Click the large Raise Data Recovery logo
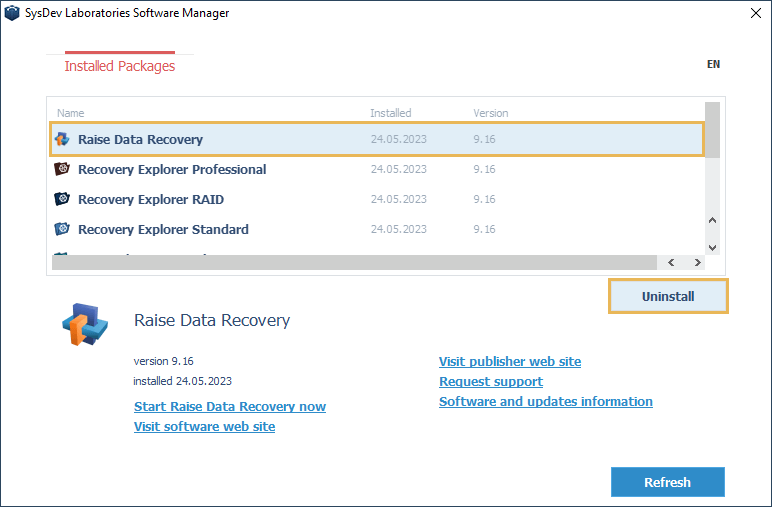772x507 pixels. coord(85,324)
